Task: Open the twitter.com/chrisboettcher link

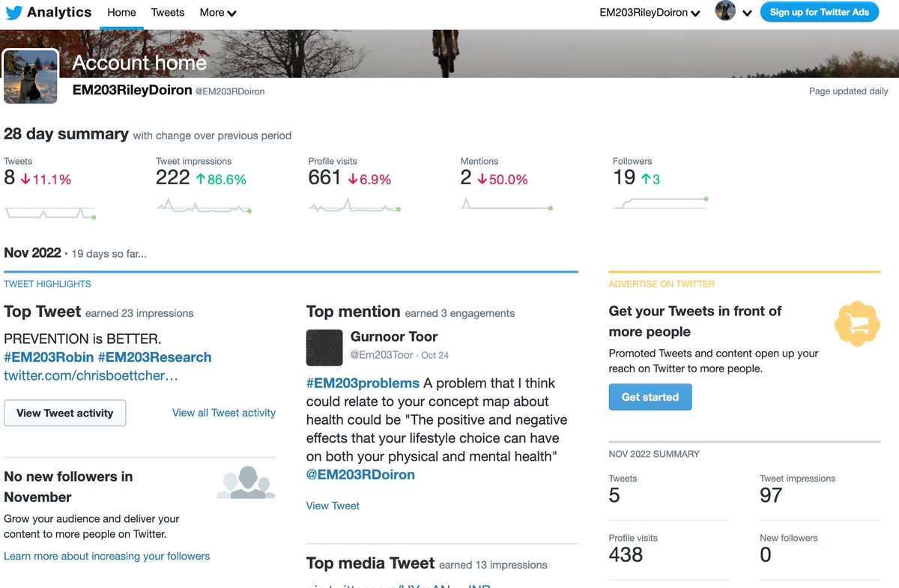Action: (91, 375)
